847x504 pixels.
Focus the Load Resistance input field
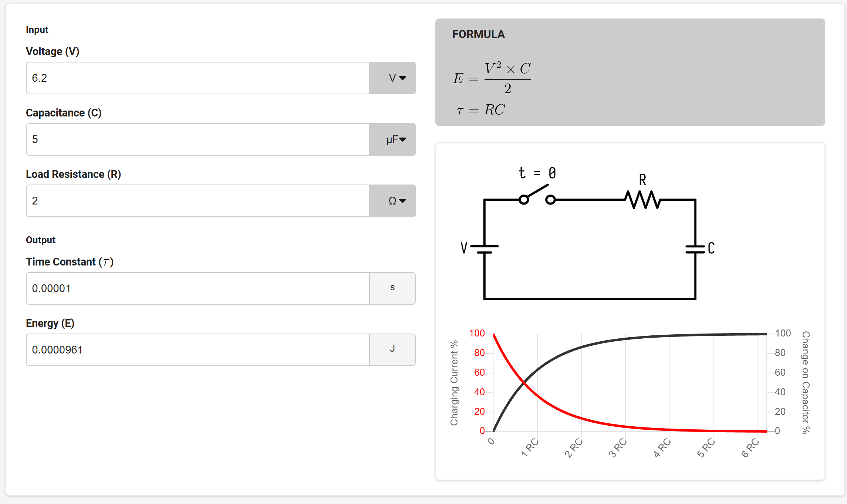pyautogui.click(x=198, y=201)
